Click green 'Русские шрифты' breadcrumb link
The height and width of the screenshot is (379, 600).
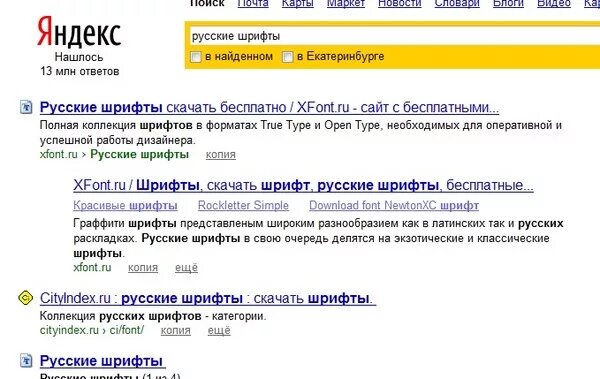pyautogui.click(x=140, y=154)
